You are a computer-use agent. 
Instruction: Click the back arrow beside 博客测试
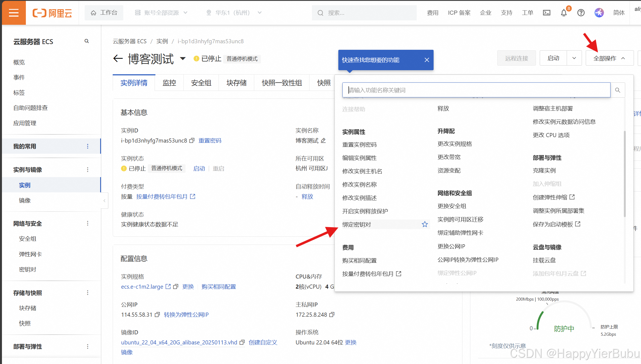click(x=118, y=58)
